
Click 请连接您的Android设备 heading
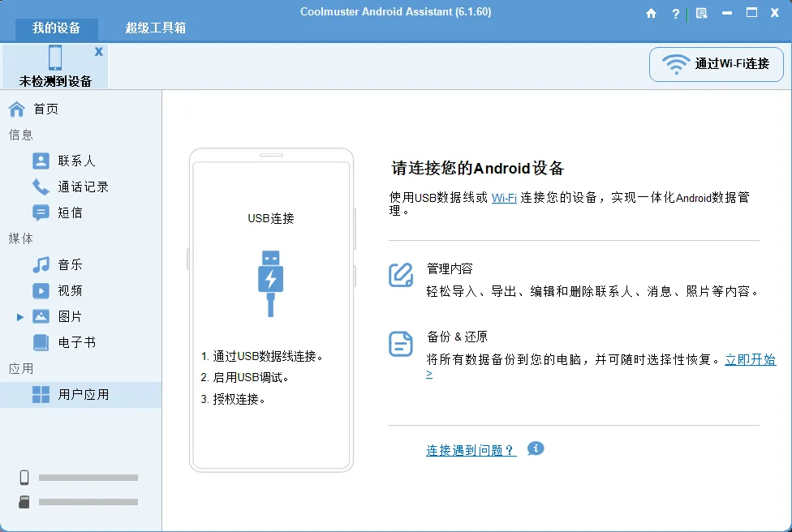tap(477, 168)
